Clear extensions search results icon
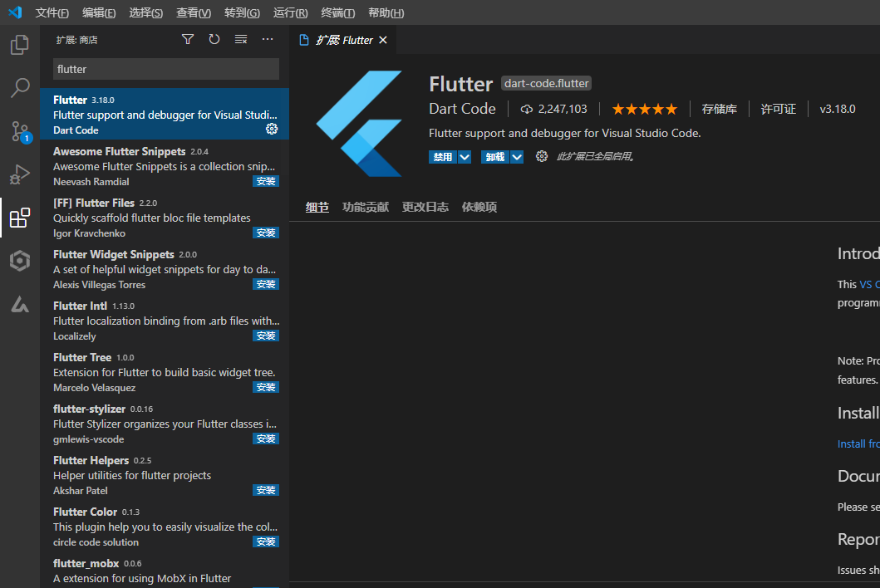880x588 pixels. [241, 39]
